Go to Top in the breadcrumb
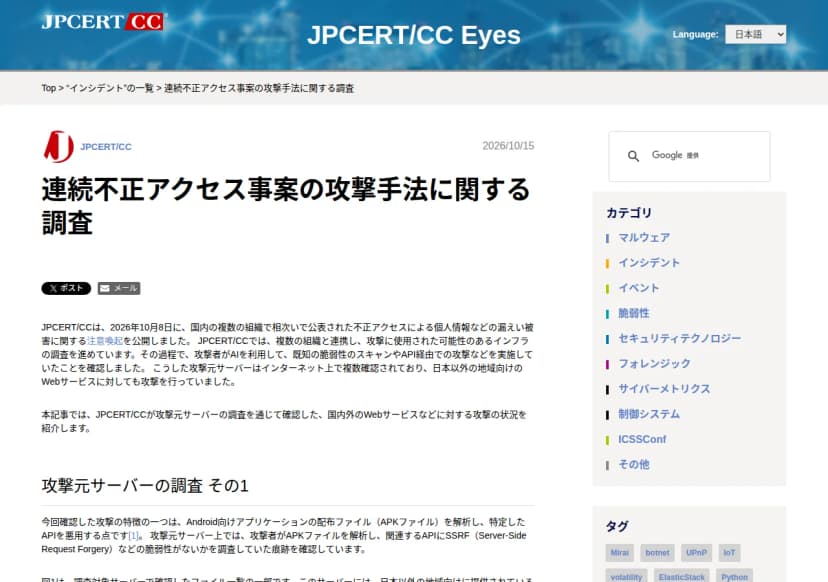The height and width of the screenshot is (582, 828). [x=49, y=88]
